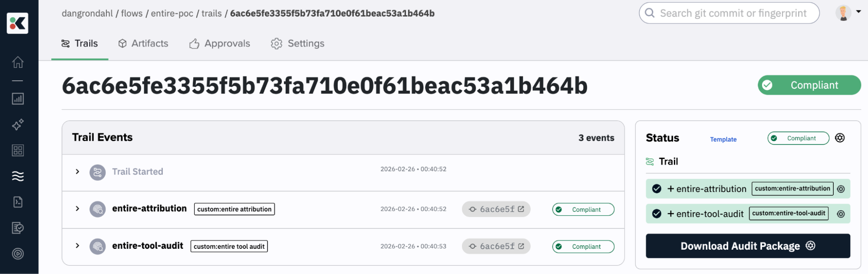Click the sparkle AI sidebar icon

tap(18, 125)
